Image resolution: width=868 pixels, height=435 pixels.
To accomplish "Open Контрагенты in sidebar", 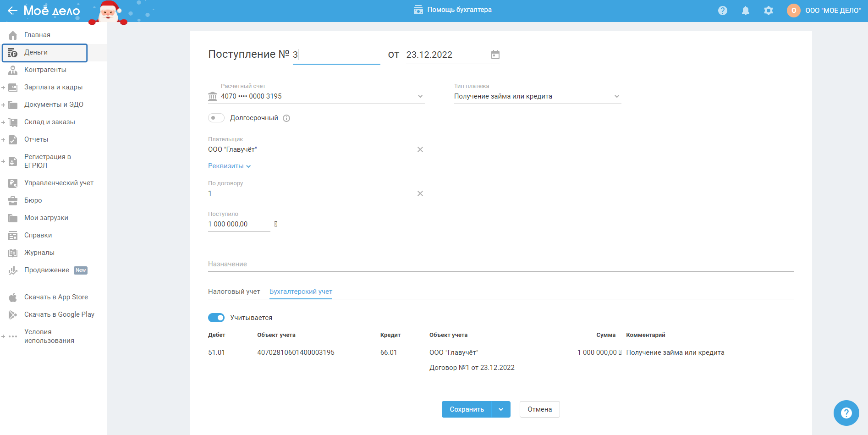I will pos(45,70).
